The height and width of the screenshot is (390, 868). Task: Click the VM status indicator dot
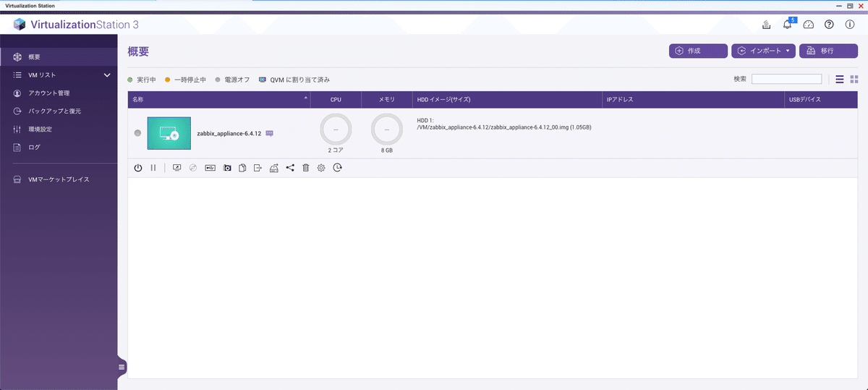[x=137, y=133]
